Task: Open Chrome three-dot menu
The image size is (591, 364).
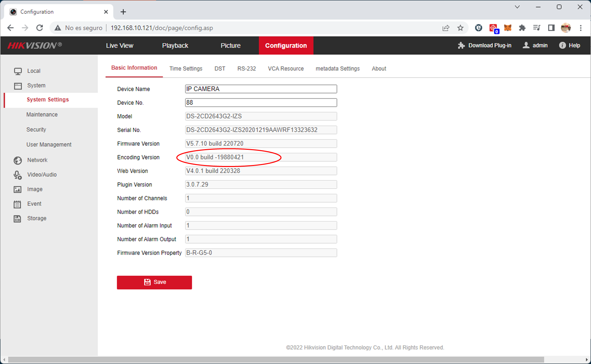Action: [x=581, y=28]
